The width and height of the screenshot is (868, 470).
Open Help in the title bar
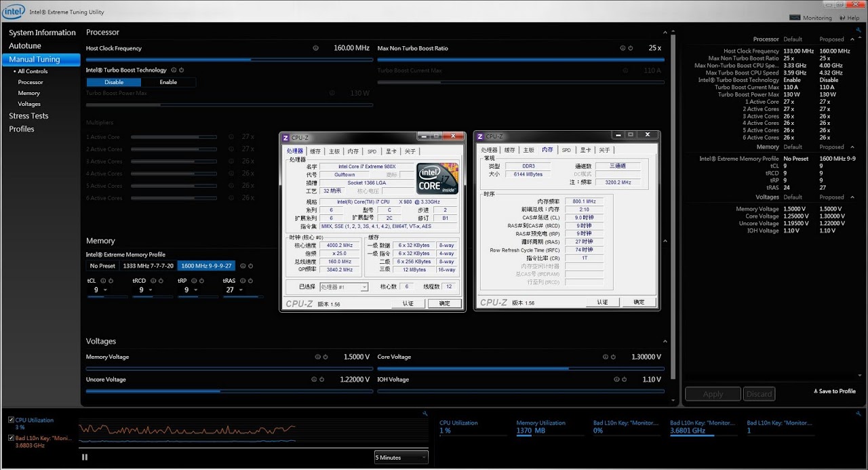pos(850,18)
